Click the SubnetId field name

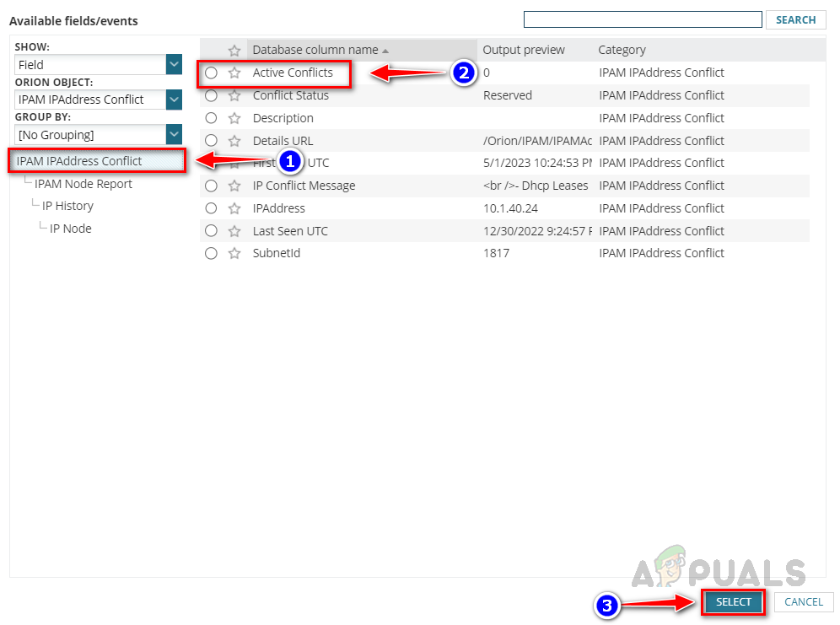click(277, 253)
